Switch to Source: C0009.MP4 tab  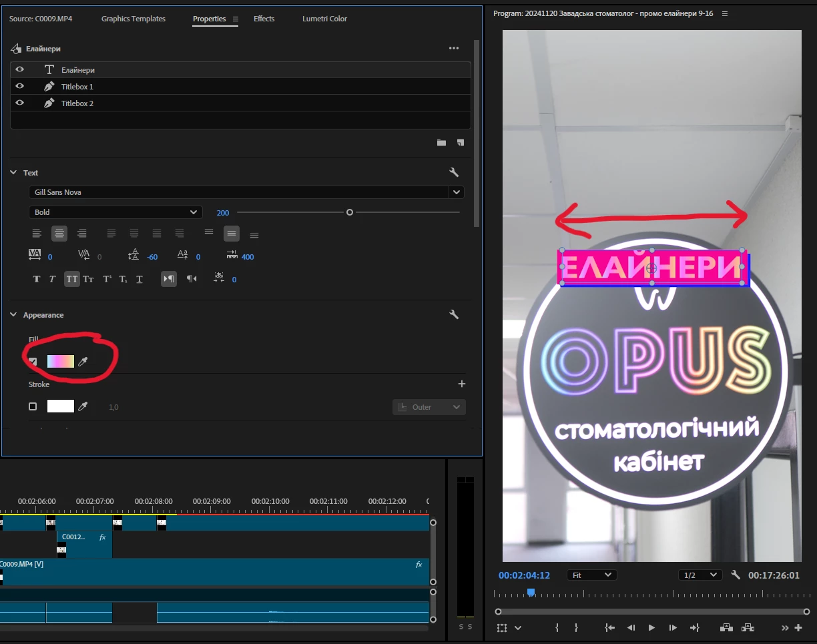[x=41, y=19]
